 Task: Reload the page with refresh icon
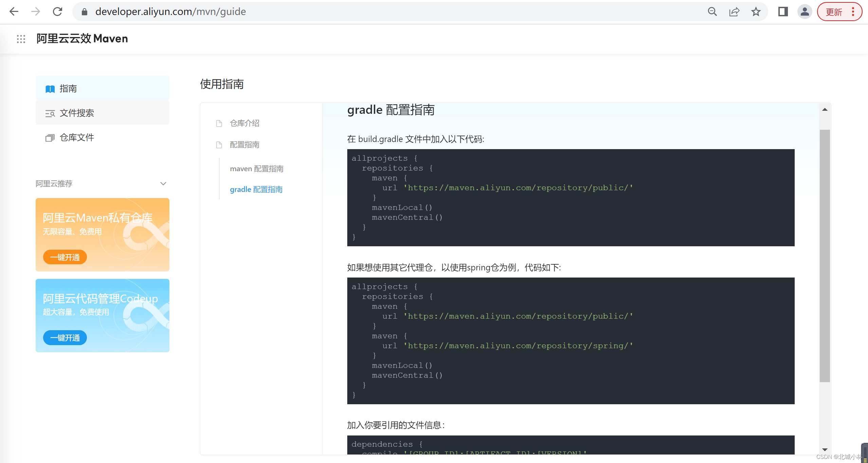pyautogui.click(x=57, y=12)
